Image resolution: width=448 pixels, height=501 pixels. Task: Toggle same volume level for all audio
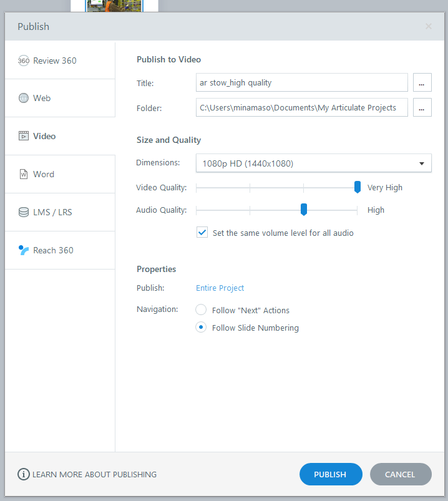pyautogui.click(x=202, y=233)
